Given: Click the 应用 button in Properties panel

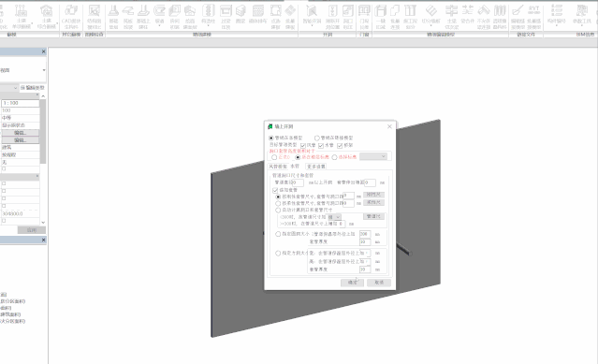Looking at the screenshot, I should 32,230.
